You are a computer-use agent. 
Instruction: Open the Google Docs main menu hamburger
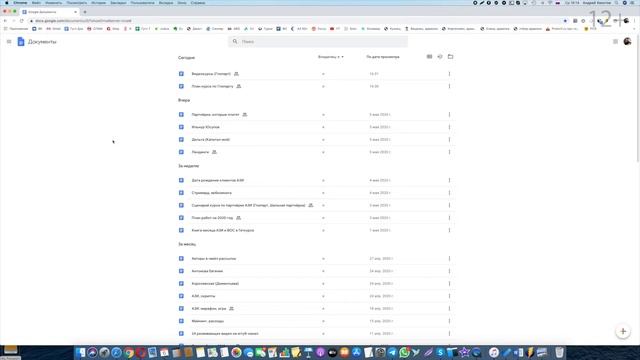[9, 42]
